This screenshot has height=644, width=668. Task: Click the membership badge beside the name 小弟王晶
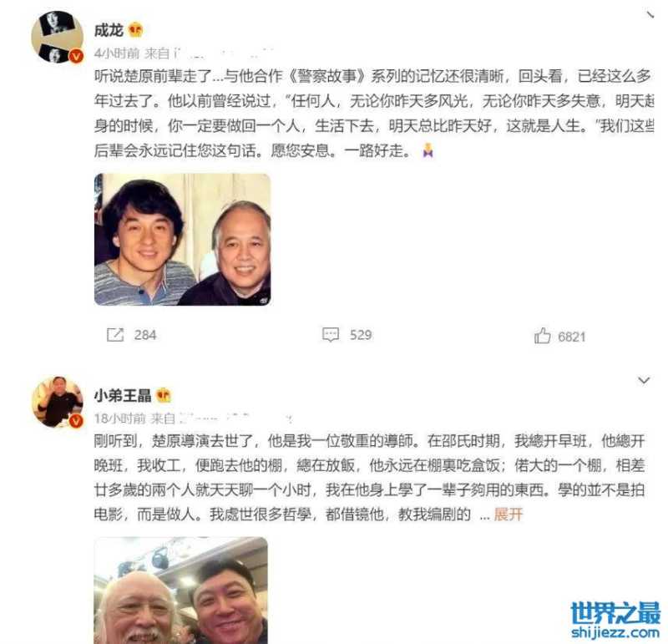point(164,396)
